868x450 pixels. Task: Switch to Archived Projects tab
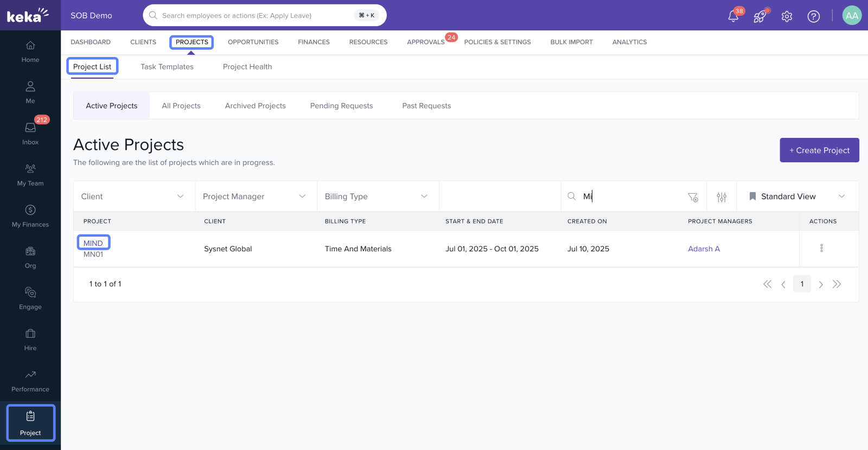point(255,106)
